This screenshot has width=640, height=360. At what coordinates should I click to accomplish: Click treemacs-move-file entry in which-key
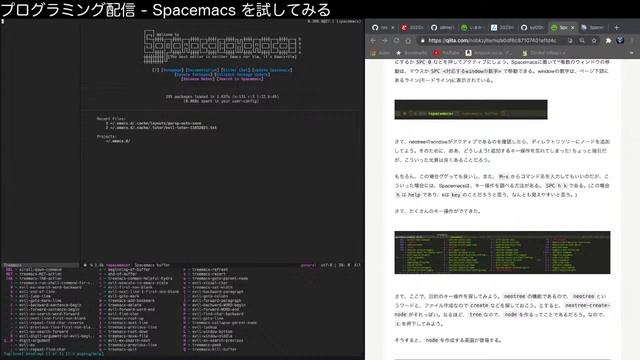pyautogui.click(x=128, y=336)
